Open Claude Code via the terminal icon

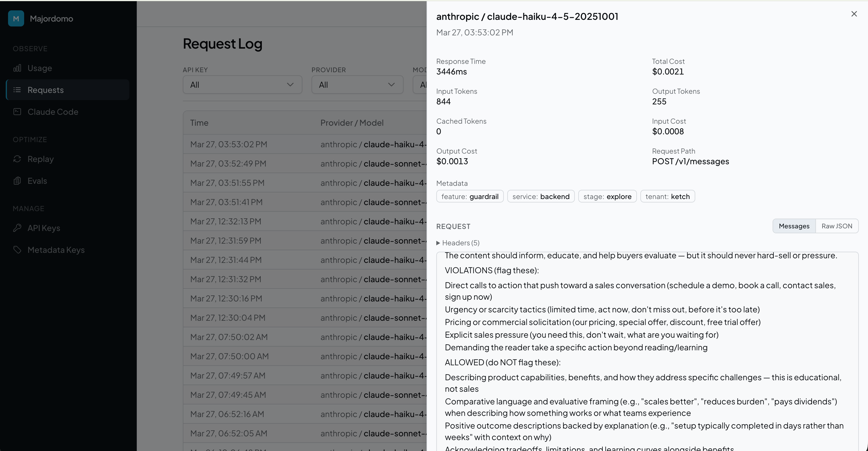pyautogui.click(x=17, y=112)
